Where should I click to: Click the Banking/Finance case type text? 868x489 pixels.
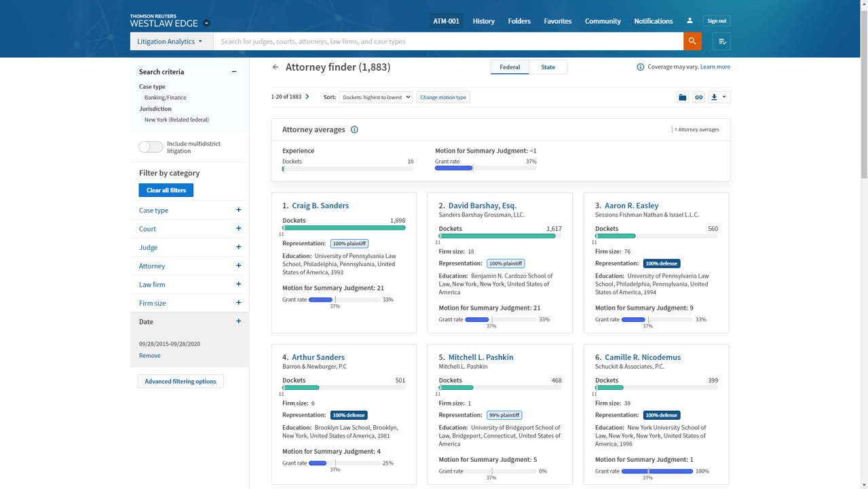pyautogui.click(x=165, y=98)
